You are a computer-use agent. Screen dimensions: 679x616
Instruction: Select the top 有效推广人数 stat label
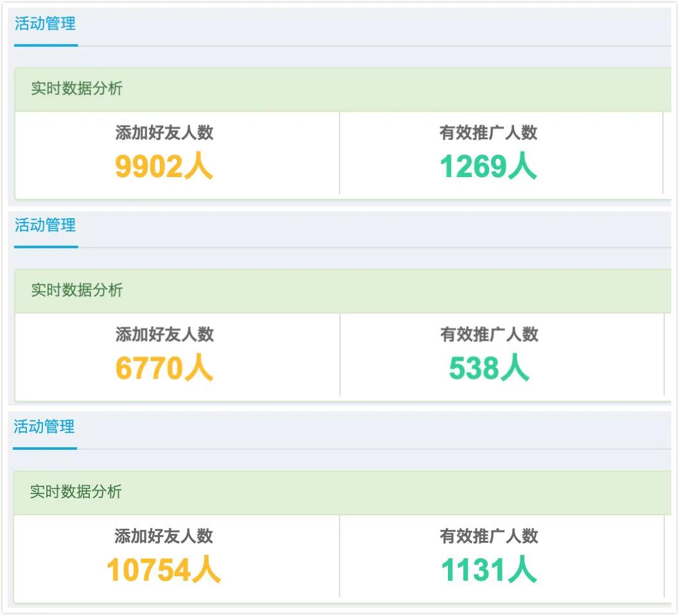coord(488,132)
